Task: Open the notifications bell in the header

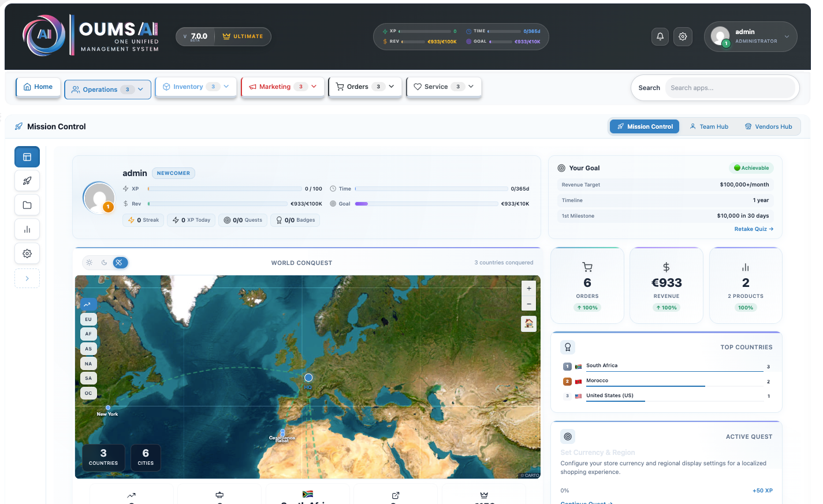Action: coord(660,36)
